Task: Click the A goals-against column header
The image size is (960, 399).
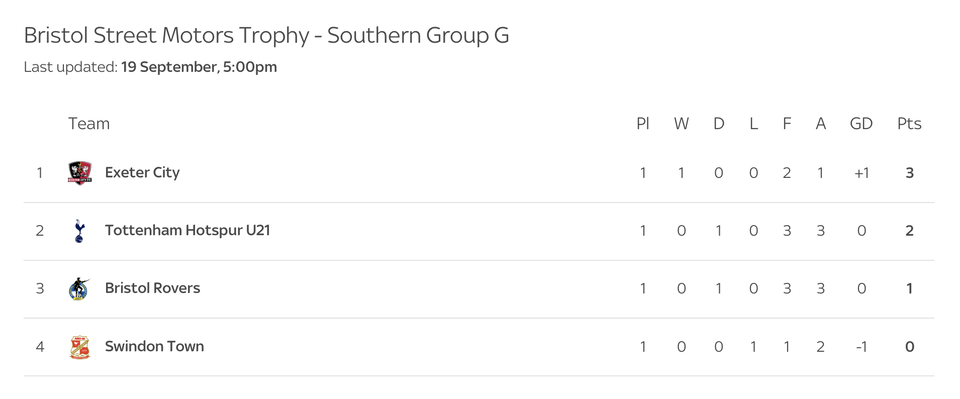Action: [x=820, y=124]
